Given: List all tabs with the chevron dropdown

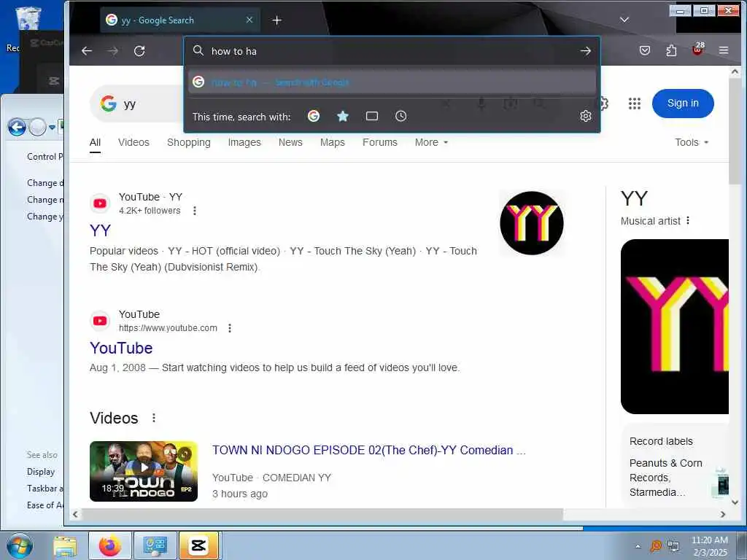Looking at the screenshot, I should (624, 20).
